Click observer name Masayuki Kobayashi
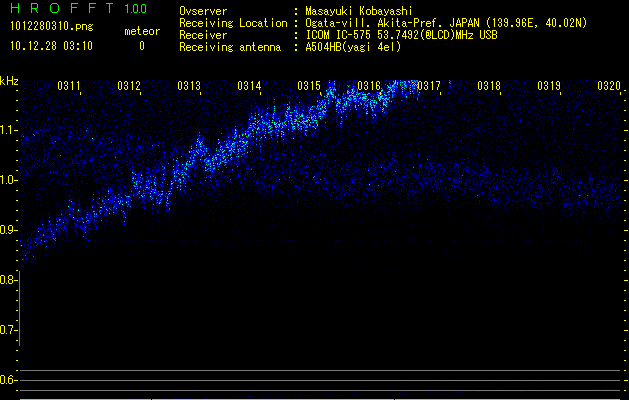 tap(359, 11)
